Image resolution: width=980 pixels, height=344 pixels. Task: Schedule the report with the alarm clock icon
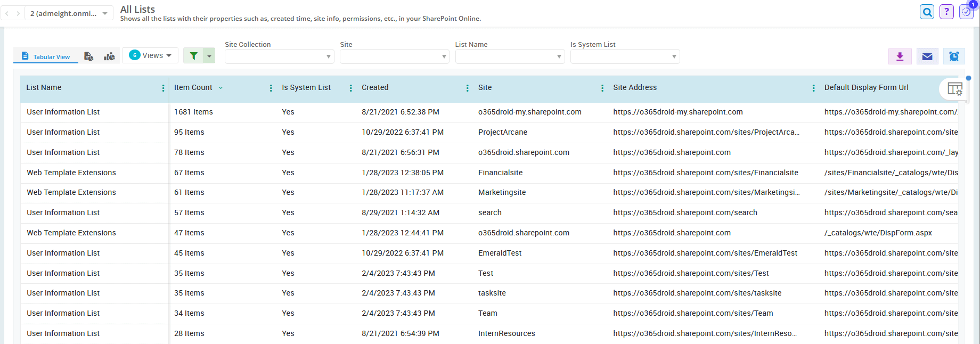(954, 56)
